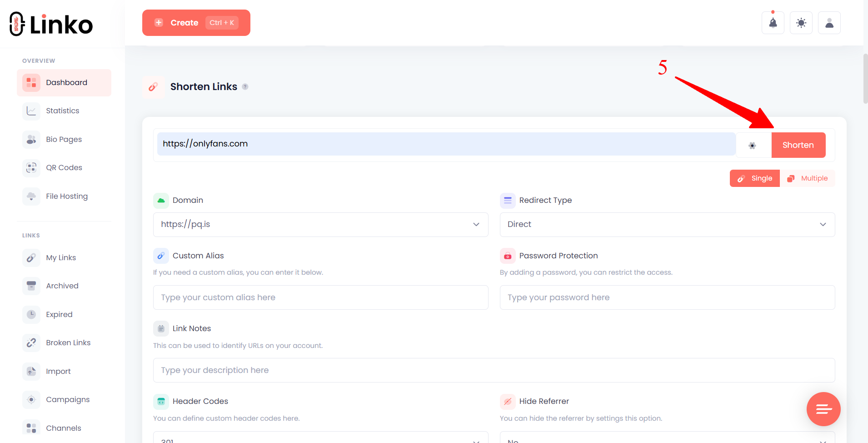Expand the Domain dropdown
This screenshot has height=443, width=868.
click(320, 224)
